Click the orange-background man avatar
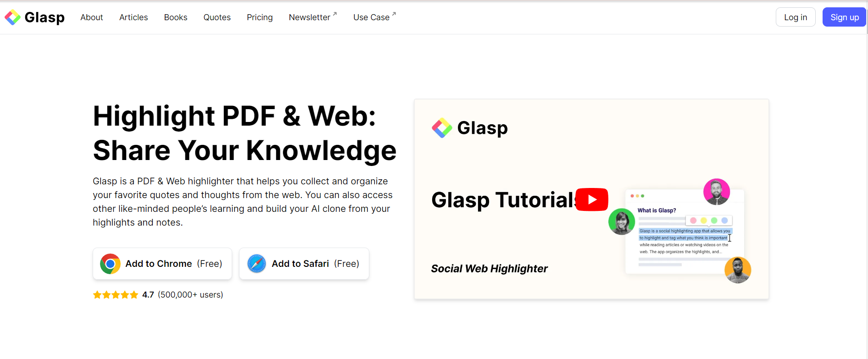 [738, 270]
